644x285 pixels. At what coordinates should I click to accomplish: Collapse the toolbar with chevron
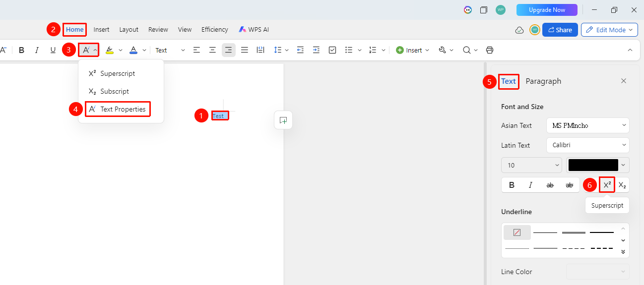click(x=630, y=50)
